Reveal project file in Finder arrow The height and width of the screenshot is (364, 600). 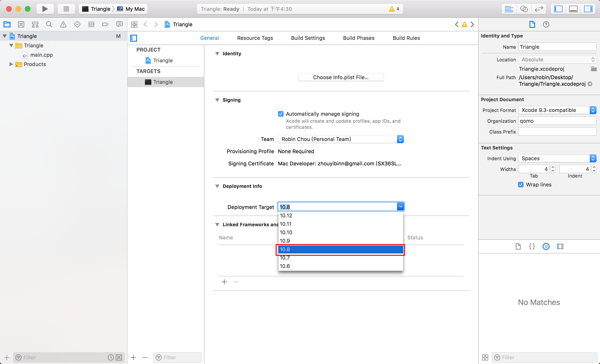[x=590, y=84]
